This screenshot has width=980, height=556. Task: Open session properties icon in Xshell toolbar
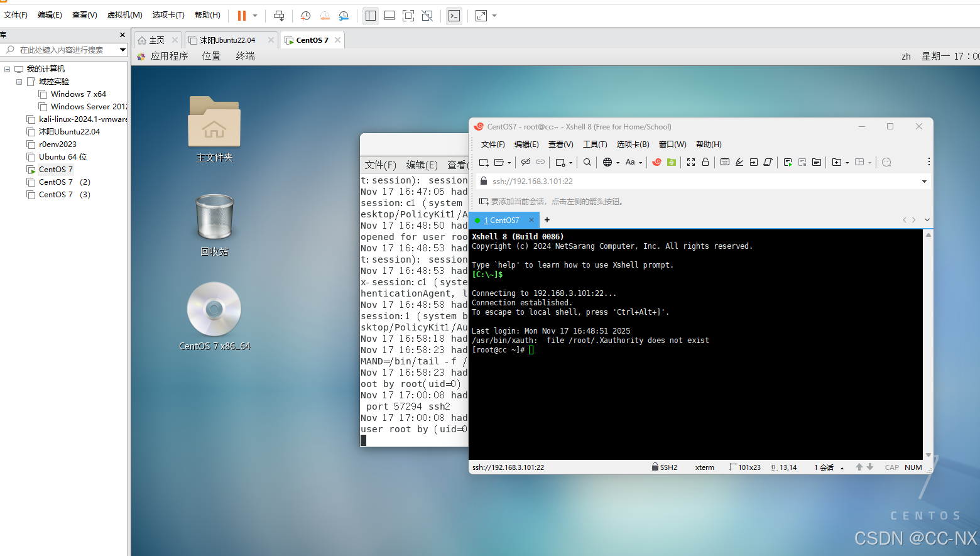pos(560,162)
